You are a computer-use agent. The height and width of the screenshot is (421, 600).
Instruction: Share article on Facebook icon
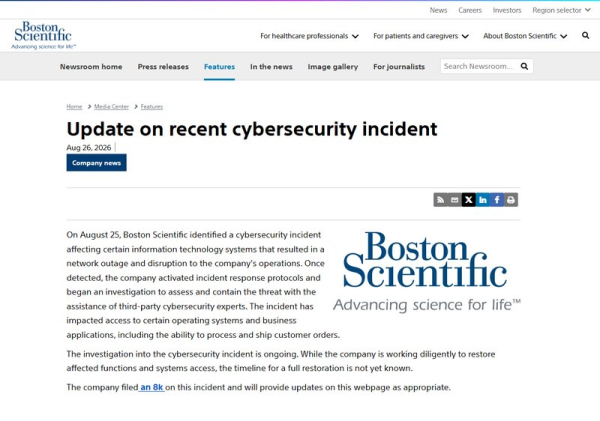(x=497, y=200)
